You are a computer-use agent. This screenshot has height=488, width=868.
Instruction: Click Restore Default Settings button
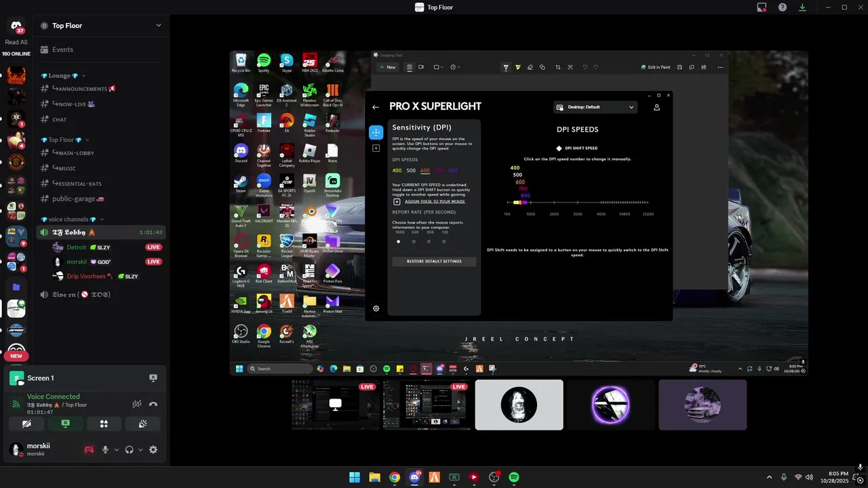tap(434, 261)
